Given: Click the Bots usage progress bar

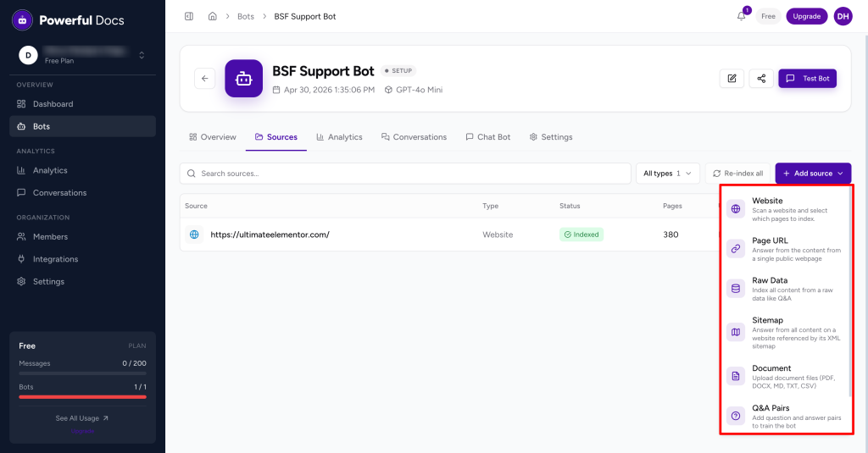Looking at the screenshot, I should (82, 396).
